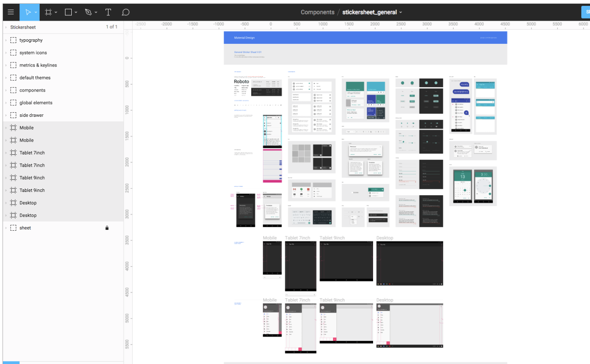Expand the sheet layer

tap(6, 228)
